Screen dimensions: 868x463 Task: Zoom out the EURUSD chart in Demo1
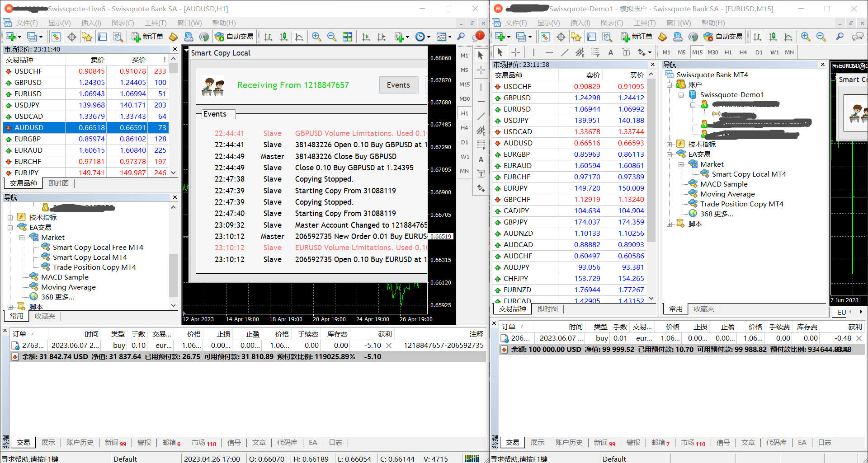tap(821, 37)
